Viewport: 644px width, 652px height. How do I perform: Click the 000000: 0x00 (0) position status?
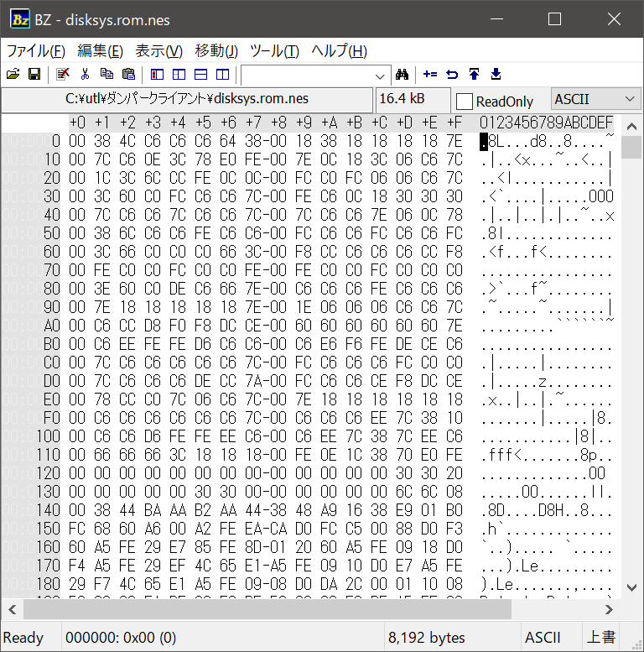coord(121,637)
